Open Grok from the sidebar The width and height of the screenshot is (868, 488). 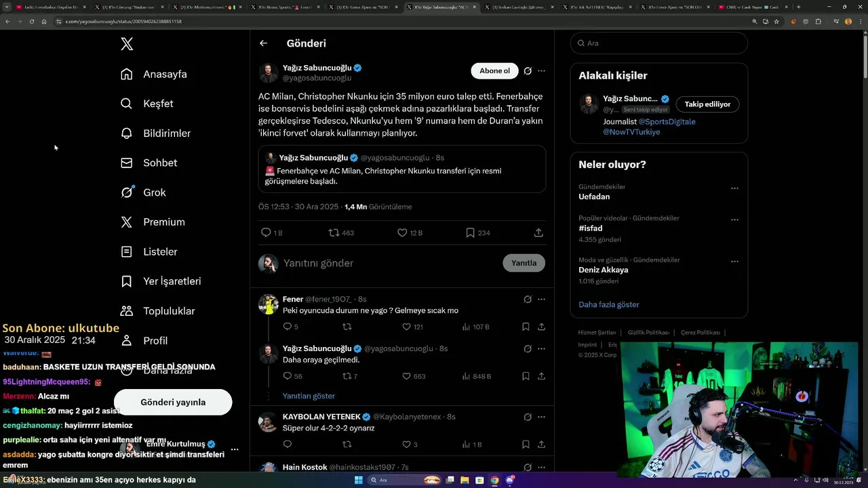143,192
